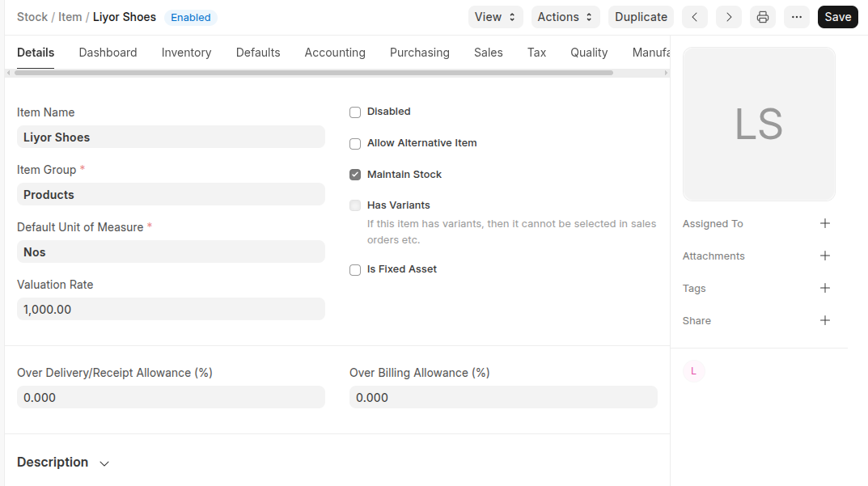
Task: Switch to the Accounting tab
Action: 335,53
